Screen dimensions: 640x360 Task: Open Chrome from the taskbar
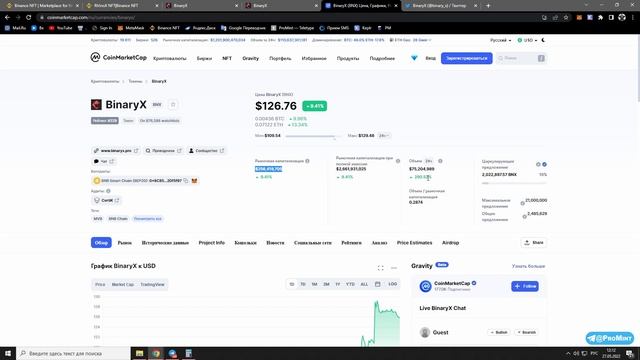point(156,353)
